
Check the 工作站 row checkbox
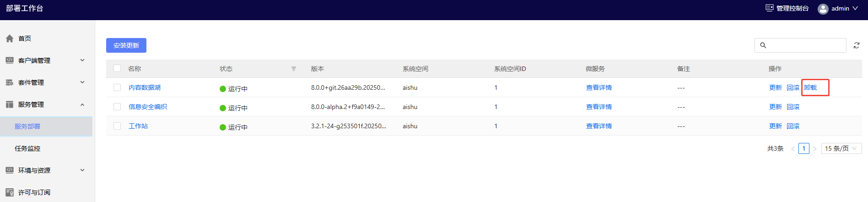[x=117, y=126]
